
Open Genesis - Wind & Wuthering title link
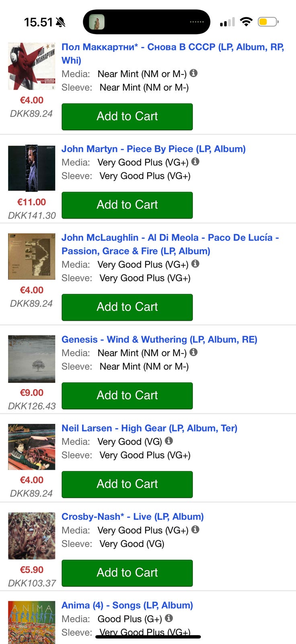(159, 339)
